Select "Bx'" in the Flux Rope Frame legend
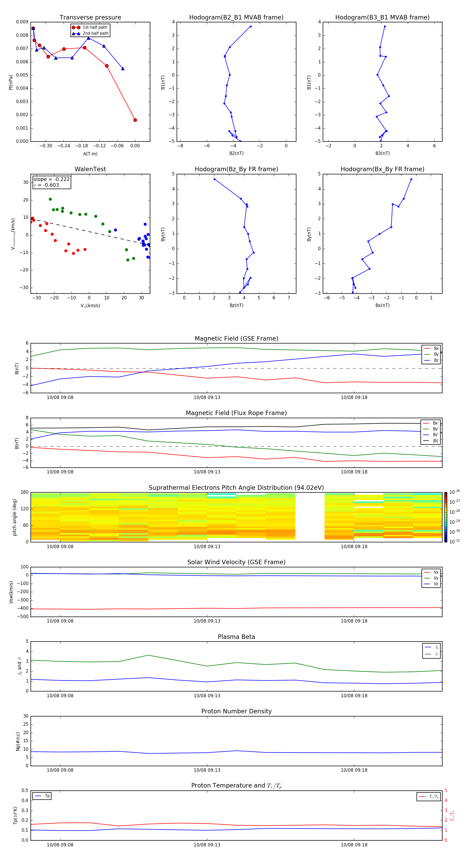This screenshot has height=868, width=473. [x=431, y=423]
